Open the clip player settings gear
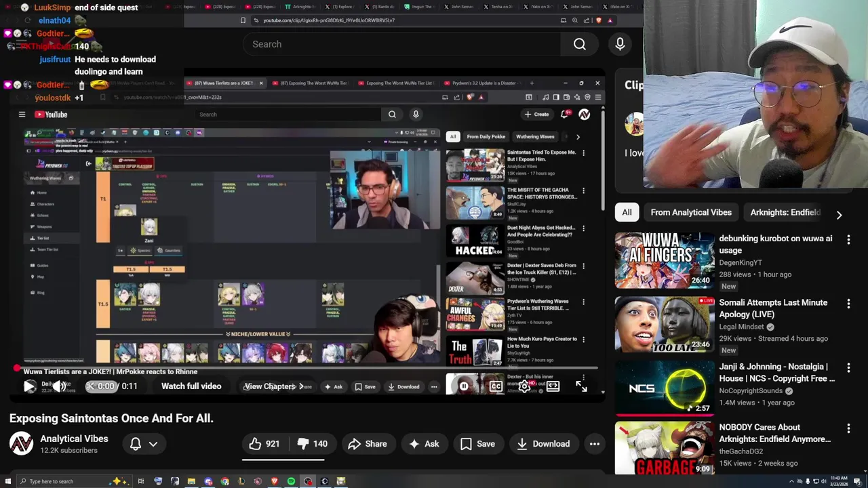This screenshot has width=868, height=488. coord(524,386)
